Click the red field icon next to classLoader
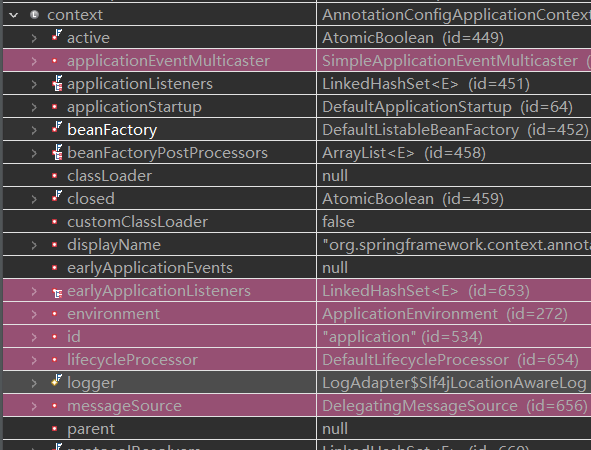The width and height of the screenshot is (591, 450). [55, 176]
